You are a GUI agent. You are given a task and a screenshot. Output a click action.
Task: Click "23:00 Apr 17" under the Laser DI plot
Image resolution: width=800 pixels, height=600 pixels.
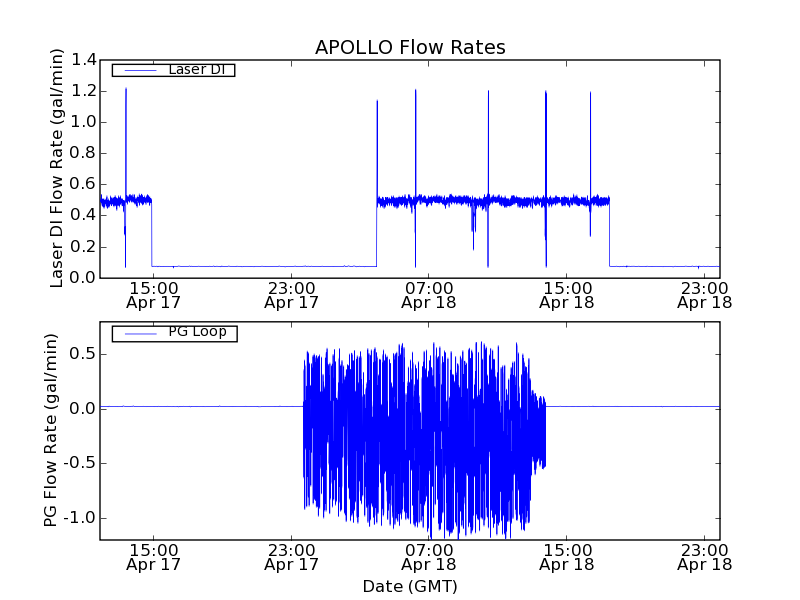(x=291, y=296)
